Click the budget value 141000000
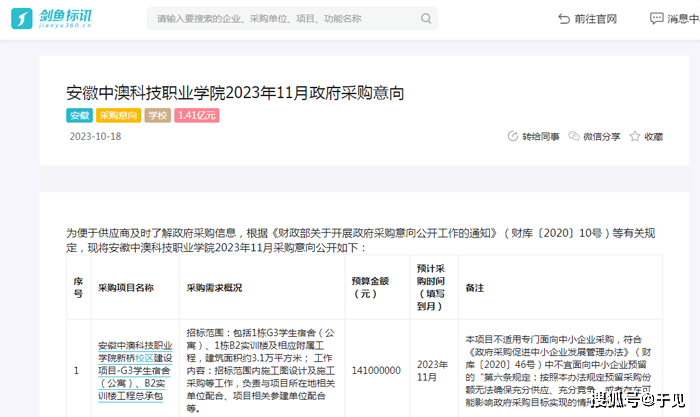The image size is (700, 417). 376,370
